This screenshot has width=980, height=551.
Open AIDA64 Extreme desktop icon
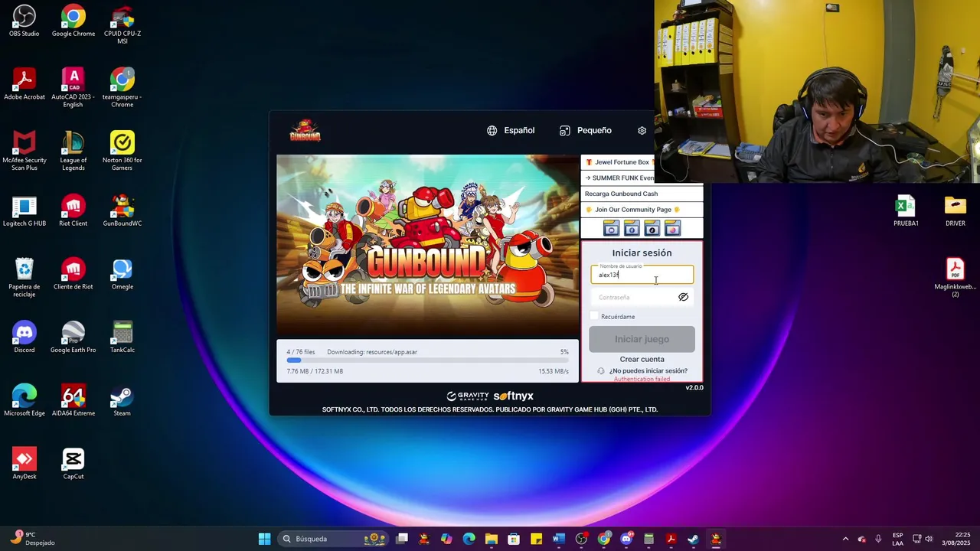[x=73, y=401]
